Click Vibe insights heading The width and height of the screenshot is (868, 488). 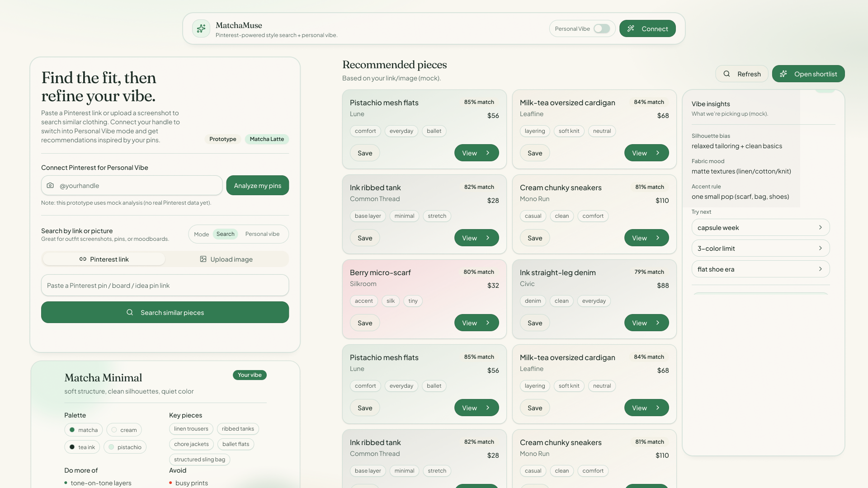point(711,104)
